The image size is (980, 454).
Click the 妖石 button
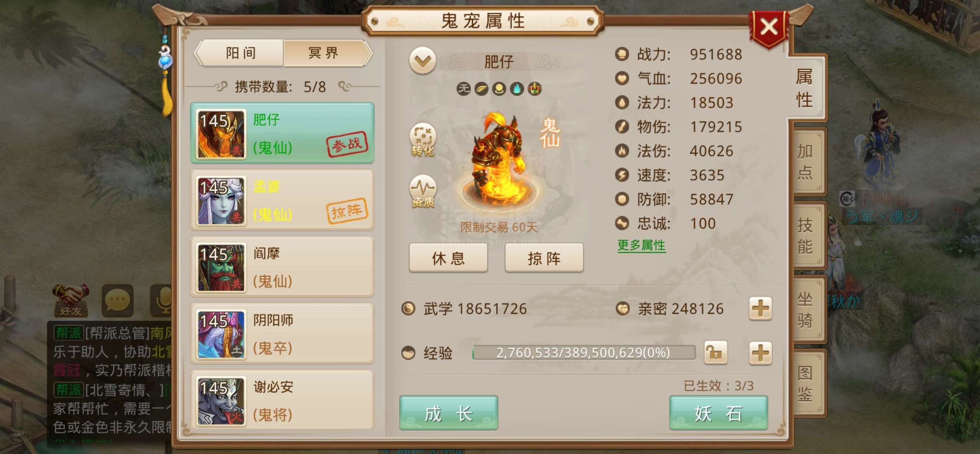click(x=719, y=413)
